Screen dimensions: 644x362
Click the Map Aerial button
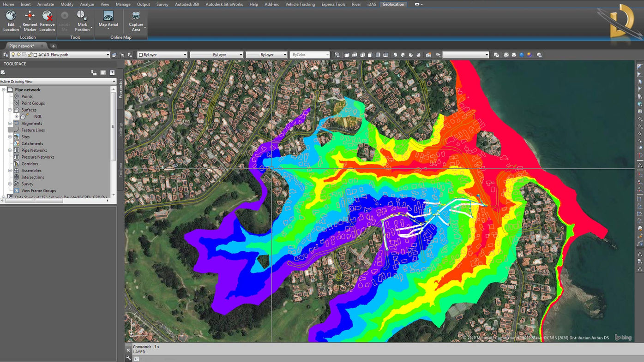pyautogui.click(x=108, y=19)
